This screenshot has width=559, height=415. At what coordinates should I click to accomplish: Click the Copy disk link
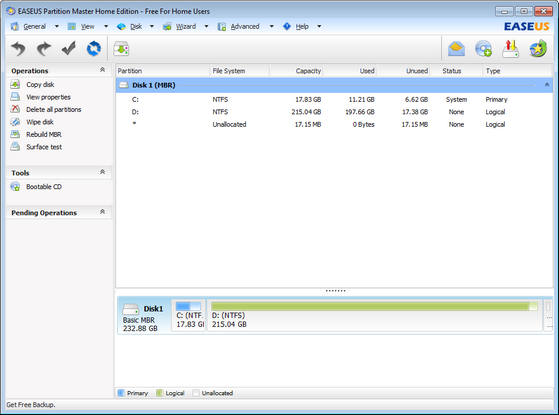40,84
